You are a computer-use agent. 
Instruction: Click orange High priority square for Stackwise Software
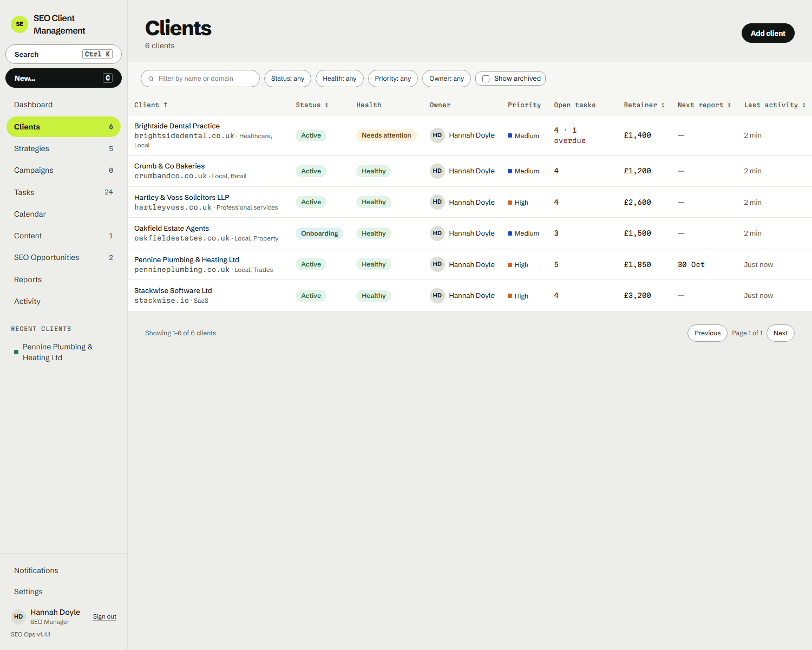point(510,296)
